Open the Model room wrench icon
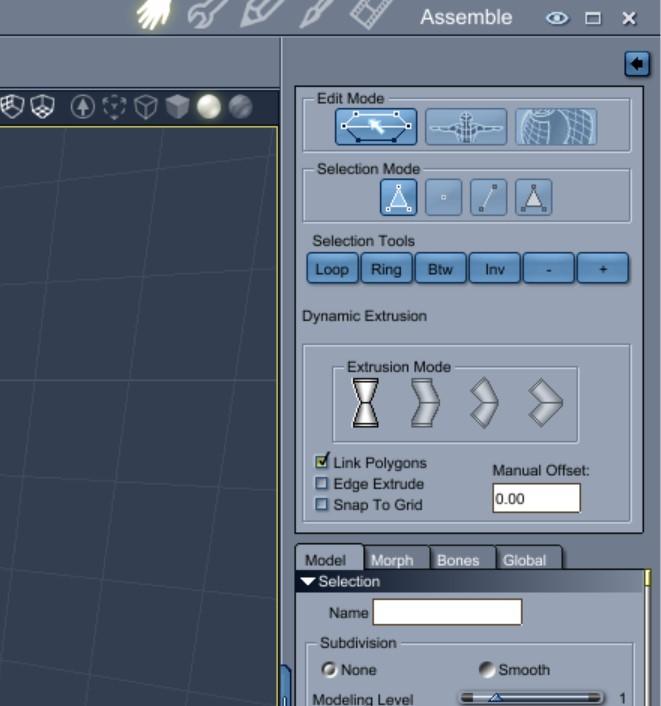Viewport: 661px width, 706px height. pos(206,13)
